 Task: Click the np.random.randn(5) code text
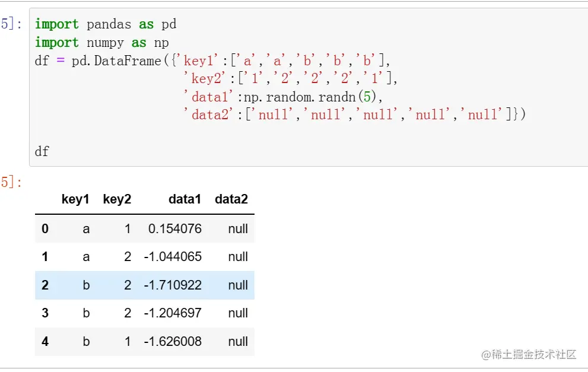click(310, 97)
